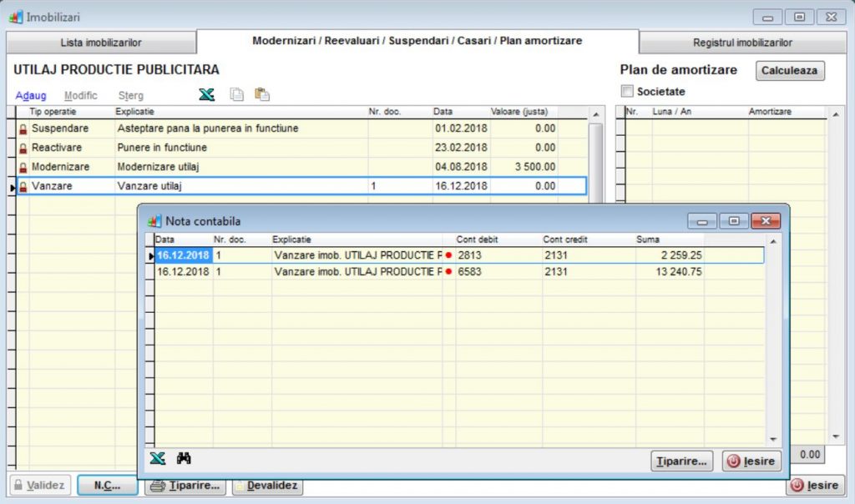Switch to the Lista imobilizarilor tab
This screenshot has height=504, width=855.
tap(99, 40)
